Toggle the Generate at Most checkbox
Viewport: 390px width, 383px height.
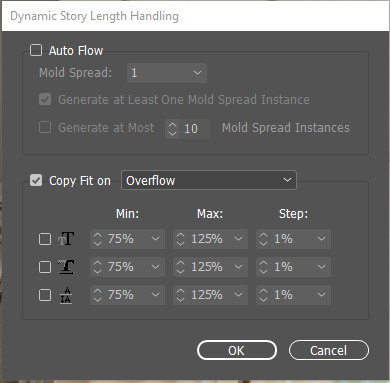tap(45, 127)
